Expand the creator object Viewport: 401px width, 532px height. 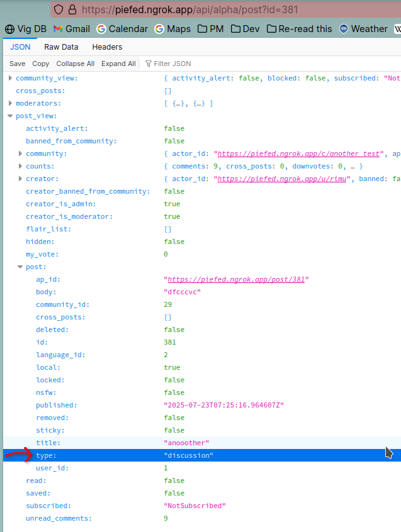tap(20, 179)
